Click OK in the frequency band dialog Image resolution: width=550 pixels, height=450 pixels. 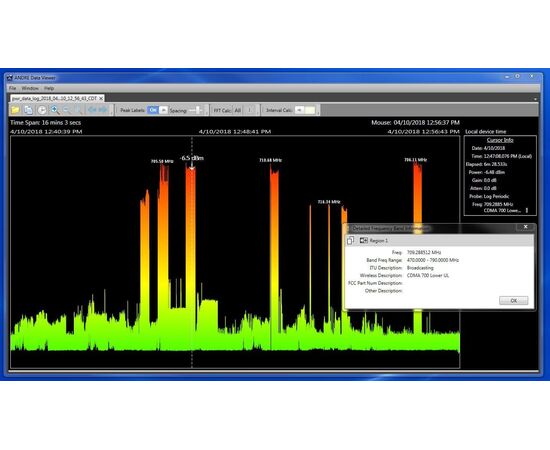pos(514,301)
